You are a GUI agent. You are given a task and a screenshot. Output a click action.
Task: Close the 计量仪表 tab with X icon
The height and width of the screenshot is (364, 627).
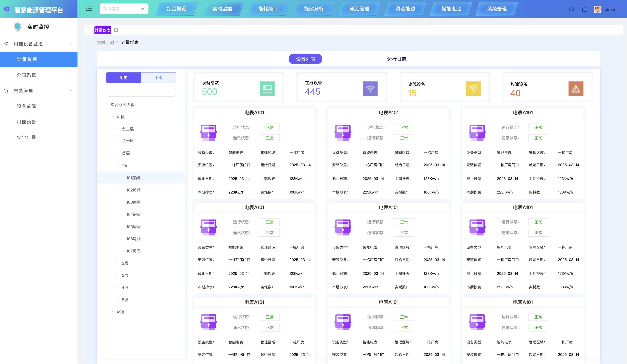point(116,30)
